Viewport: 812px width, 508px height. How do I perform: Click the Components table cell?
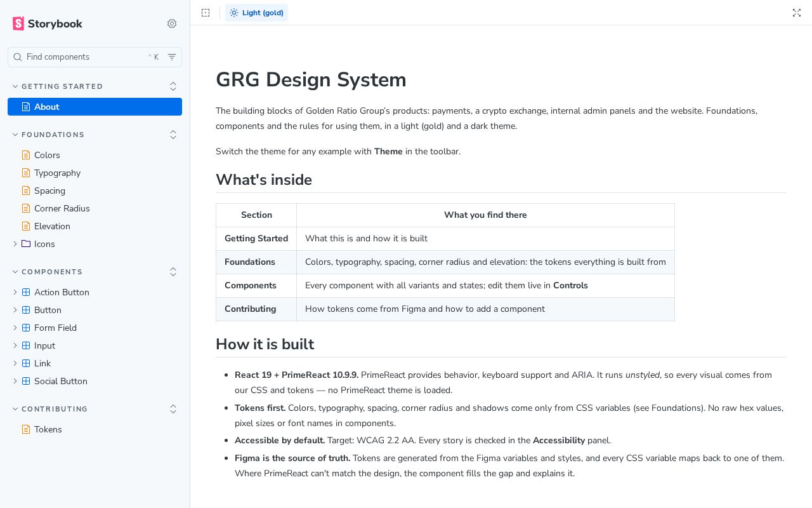256,286
